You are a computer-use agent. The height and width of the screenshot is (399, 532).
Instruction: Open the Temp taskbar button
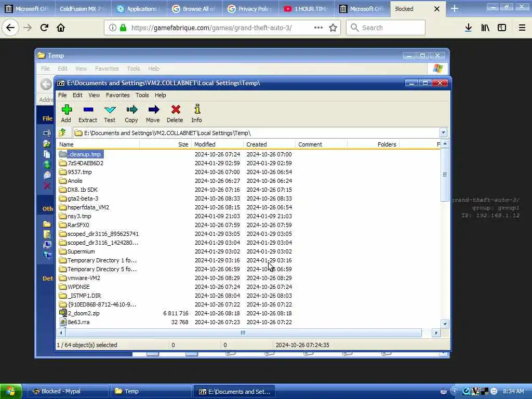[x=151, y=391]
